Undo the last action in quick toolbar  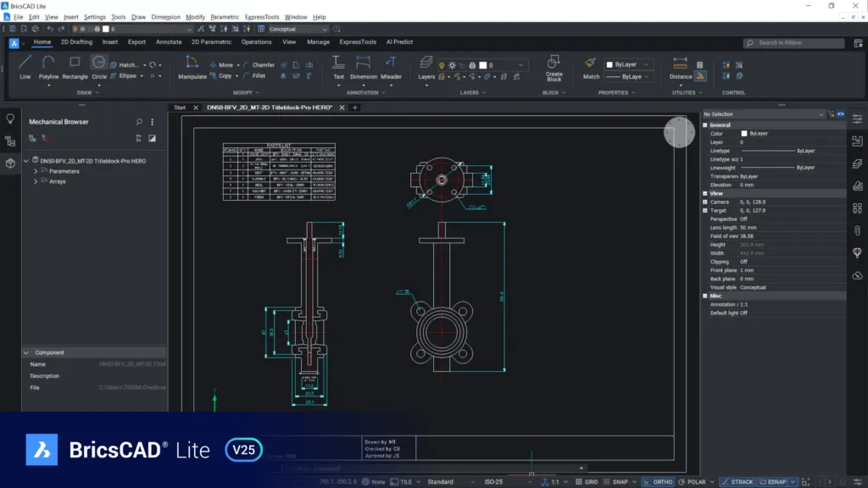click(50, 29)
